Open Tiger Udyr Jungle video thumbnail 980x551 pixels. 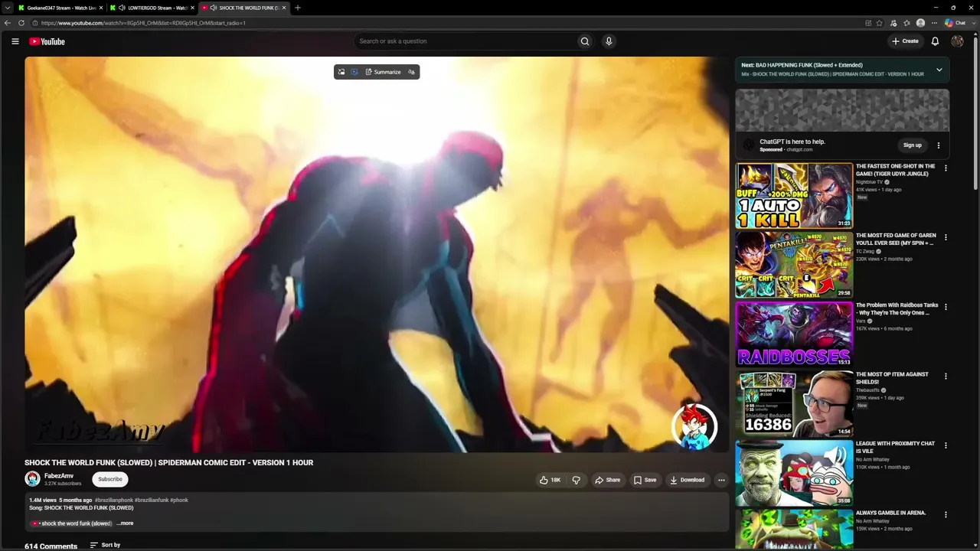794,195
